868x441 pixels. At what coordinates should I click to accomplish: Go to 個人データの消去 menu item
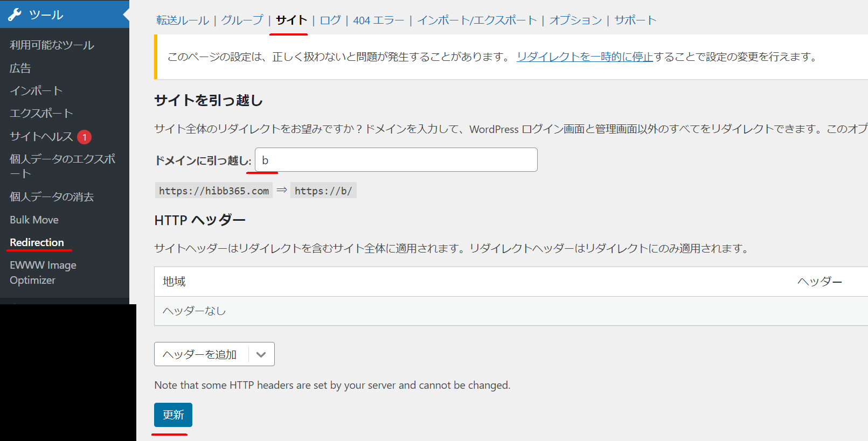click(52, 197)
